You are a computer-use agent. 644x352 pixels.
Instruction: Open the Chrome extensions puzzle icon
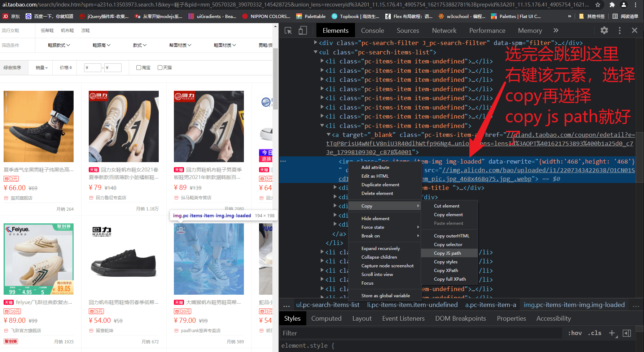(x=612, y=5)
